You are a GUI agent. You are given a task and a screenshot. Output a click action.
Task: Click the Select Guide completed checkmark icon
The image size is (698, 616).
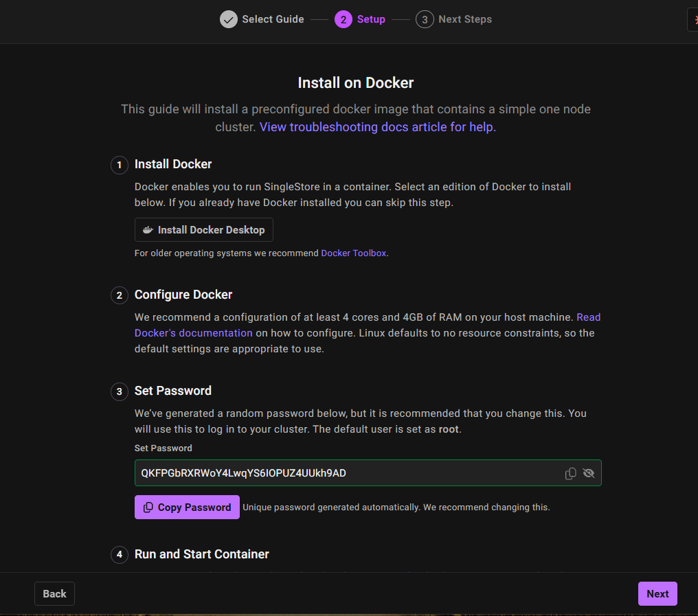228,20
